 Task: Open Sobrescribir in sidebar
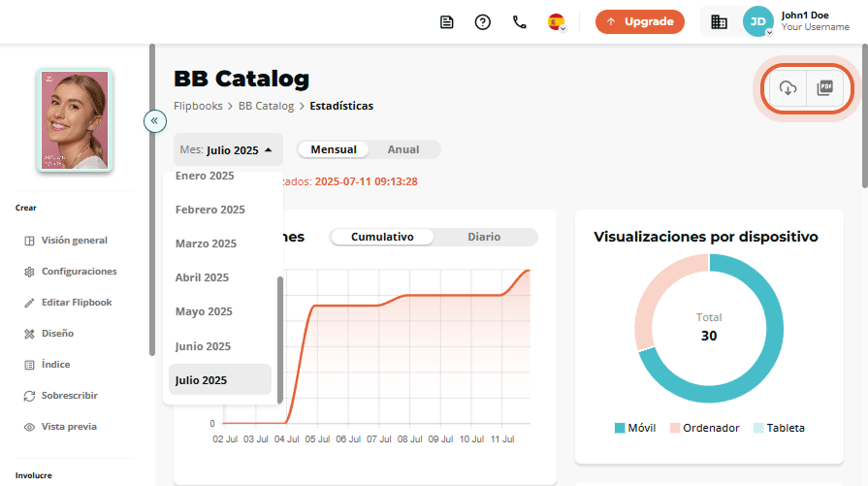pos(69,395)
